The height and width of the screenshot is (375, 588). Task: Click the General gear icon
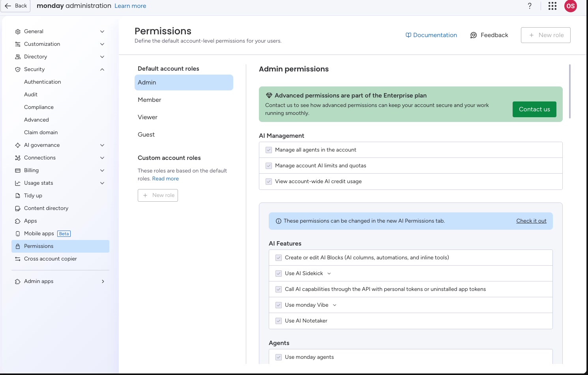click(x=18, y=32)
